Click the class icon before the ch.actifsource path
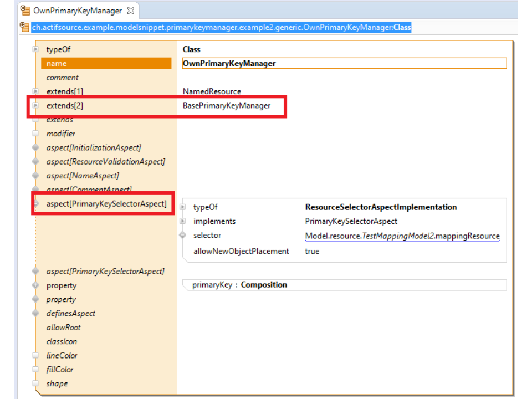Viewport: 532px width, 399px height. pyautogui.click(x=24, y=27)
